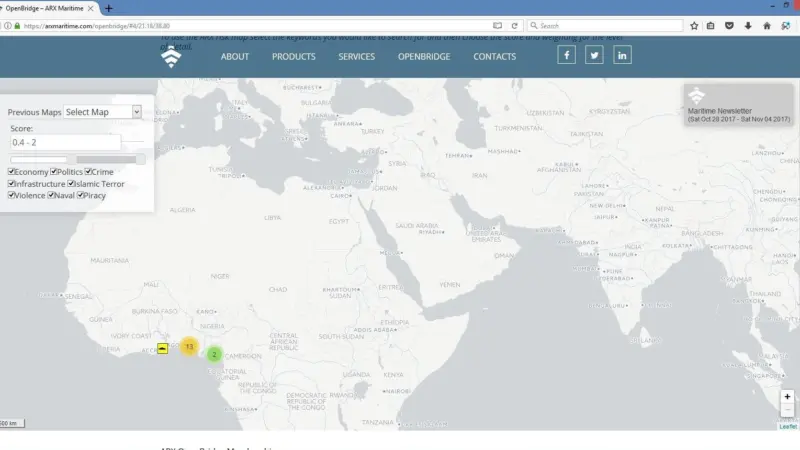Open the Select Map dropdown
The height and width of the screenshot is (450, 800).
click(x=102, y=112)
